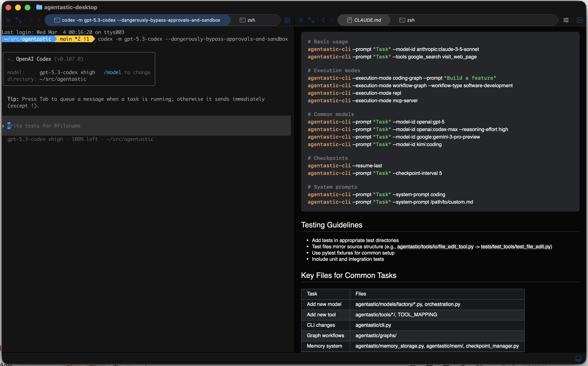Click /model to change the Codex model
588x366 pixels.
point(113,72)
